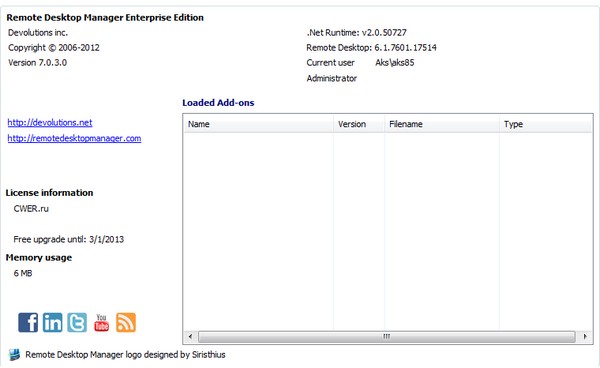Select the Version 7.0.3.0 text
600x368 pixels.
[x=38, y=62]
